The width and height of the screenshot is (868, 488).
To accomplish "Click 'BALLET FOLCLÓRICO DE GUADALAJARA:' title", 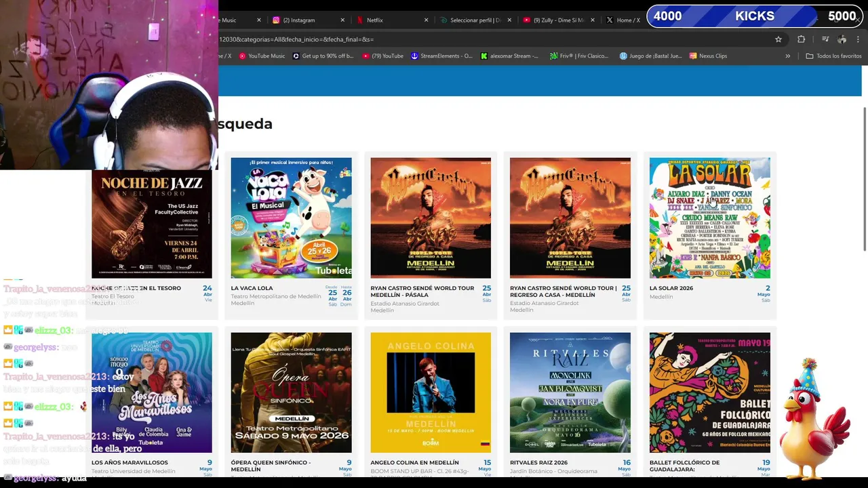I will [x=684, y=466].
